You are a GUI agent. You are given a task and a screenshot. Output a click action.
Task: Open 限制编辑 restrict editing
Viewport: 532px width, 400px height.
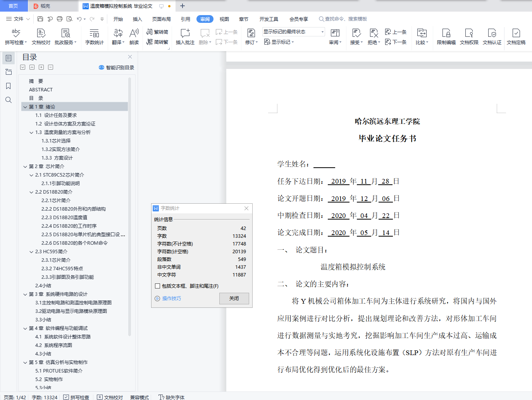coord(446,37)
